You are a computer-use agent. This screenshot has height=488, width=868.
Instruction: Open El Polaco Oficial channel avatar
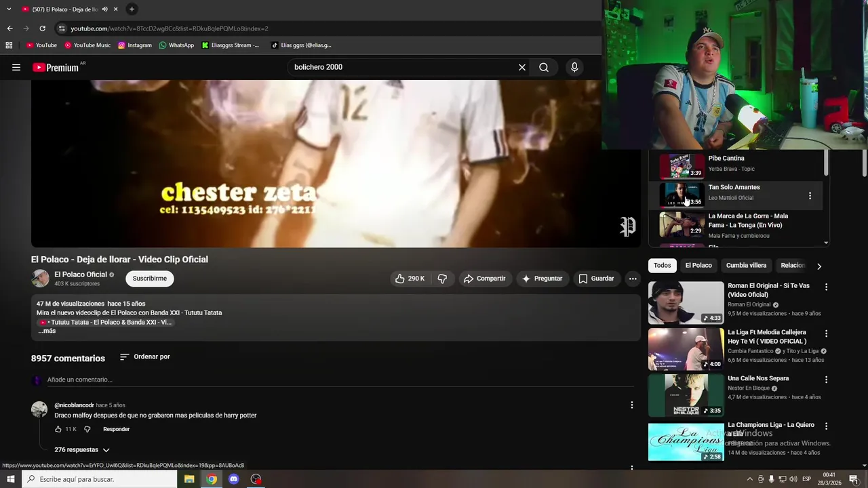click(x=40, y=279)
